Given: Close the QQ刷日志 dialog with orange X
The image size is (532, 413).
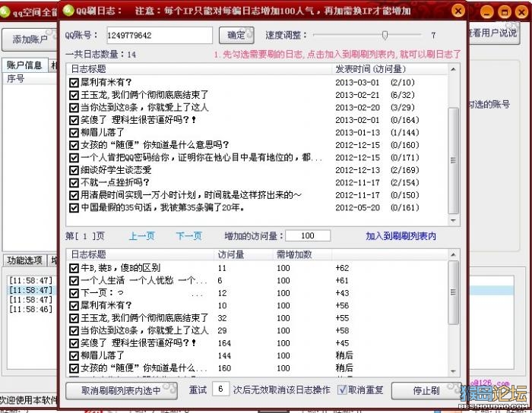Looking at the screenshot, I should (458, 11).
